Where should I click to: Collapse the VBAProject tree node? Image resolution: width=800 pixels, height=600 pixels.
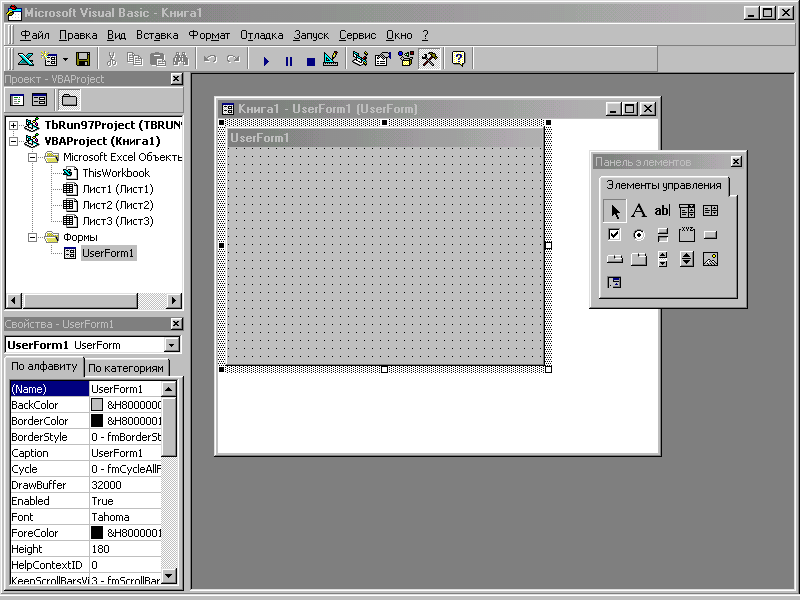[x=14, y=141]
